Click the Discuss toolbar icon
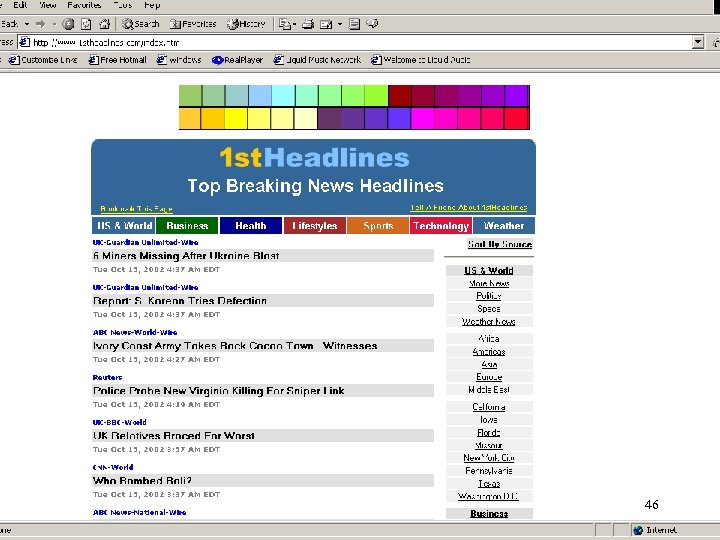The height and width of the screenshot is (540, 720). [x=354, y=23]
